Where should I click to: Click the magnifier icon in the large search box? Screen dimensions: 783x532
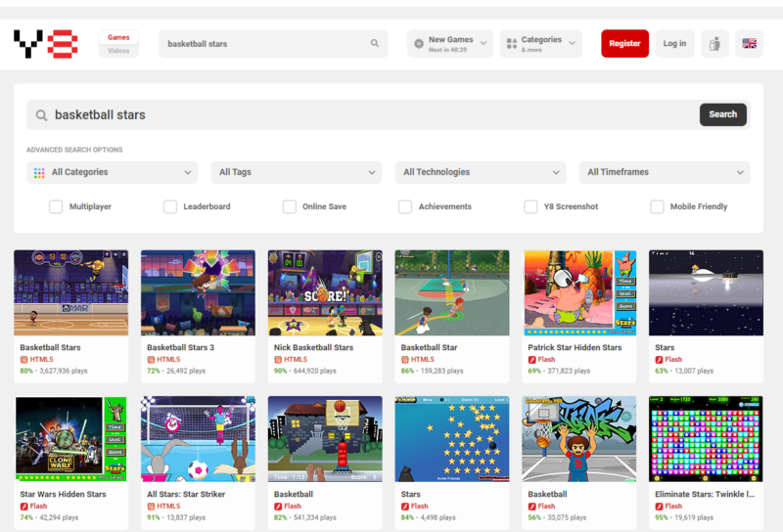[x=41, y=115]
